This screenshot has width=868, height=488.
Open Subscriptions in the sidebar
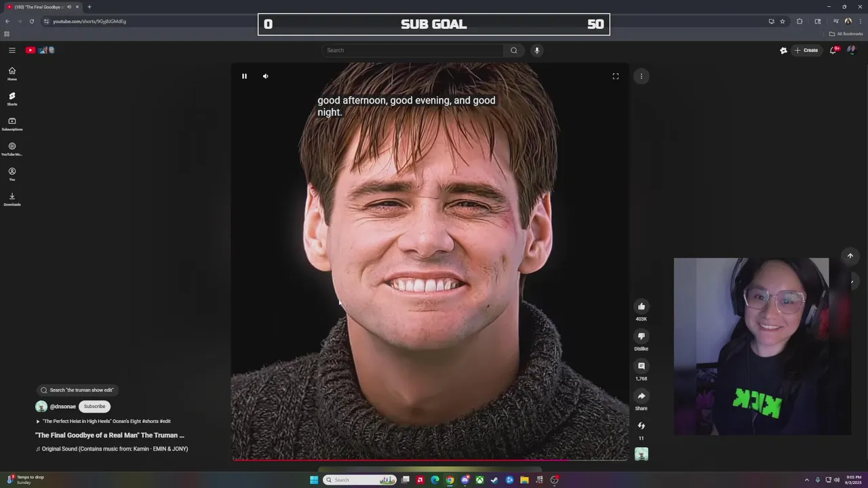pyautogui.click(x=12, y=124)
